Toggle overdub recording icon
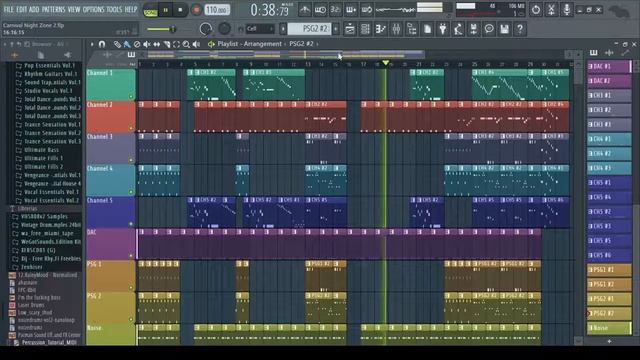This screenshot has width=640, height=360. tap(351, 10)
